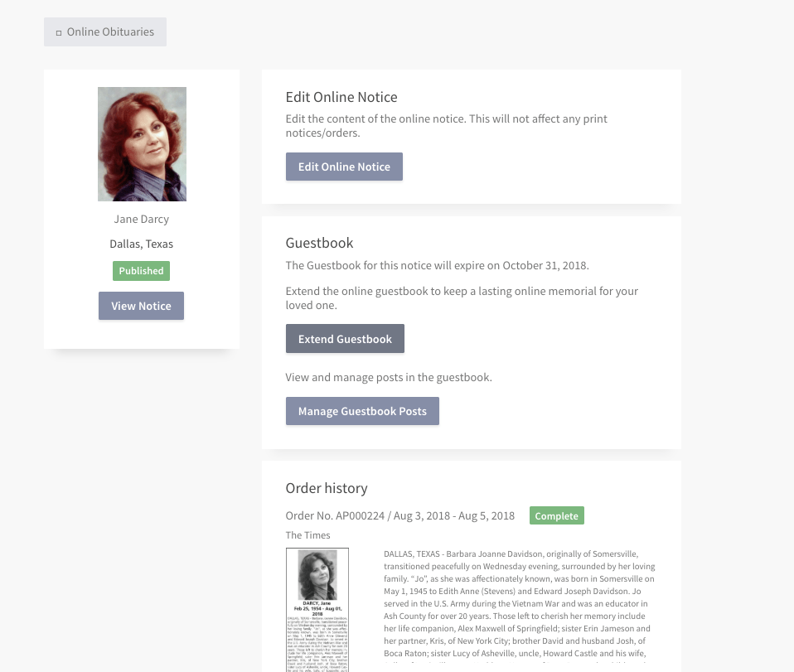
Task: Click the Guestbook section heading
Action: tap(319, 243)
